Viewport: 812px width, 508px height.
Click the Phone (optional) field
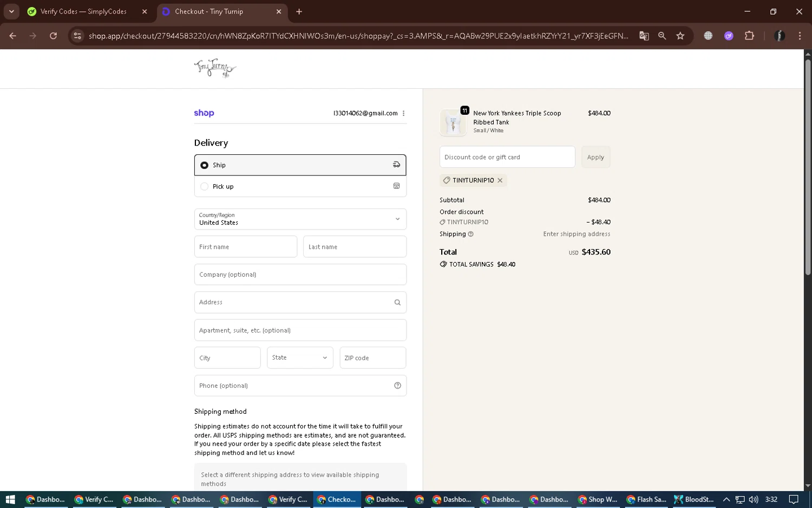[300, 386]
